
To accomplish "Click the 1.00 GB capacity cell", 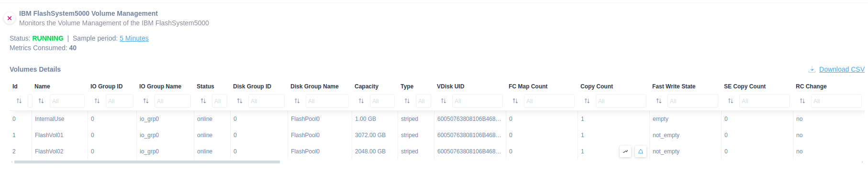I will [375, 119].
